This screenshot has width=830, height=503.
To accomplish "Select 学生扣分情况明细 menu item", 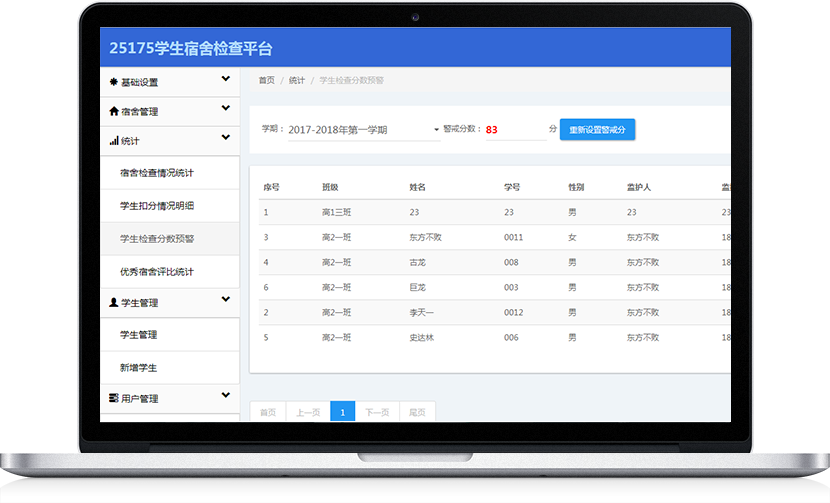I will click(x=156, y=206).
